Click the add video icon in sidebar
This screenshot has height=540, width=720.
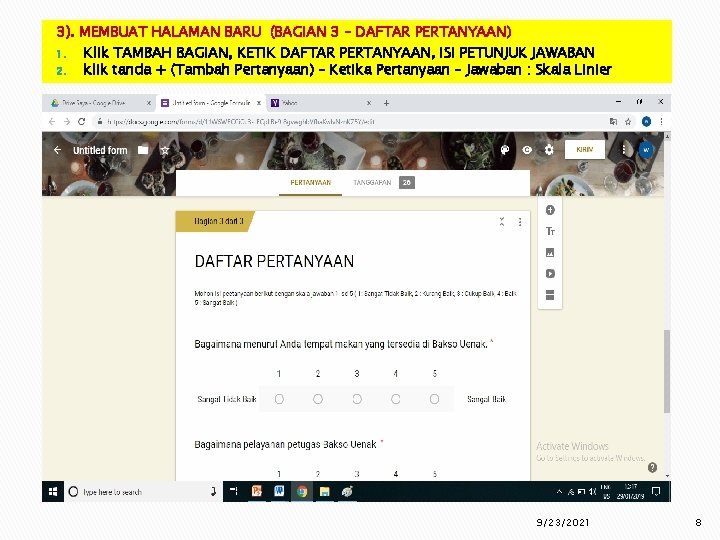(550, 274)
